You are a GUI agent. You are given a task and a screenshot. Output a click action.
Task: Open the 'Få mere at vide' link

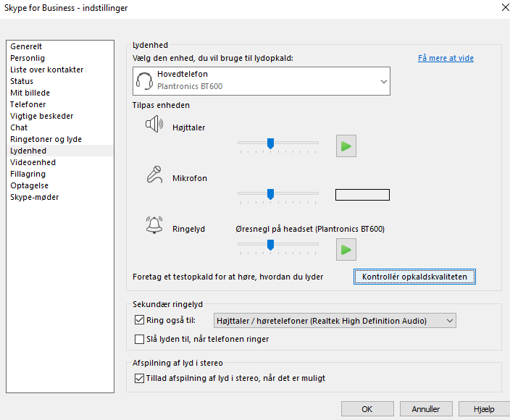point(446,58)
